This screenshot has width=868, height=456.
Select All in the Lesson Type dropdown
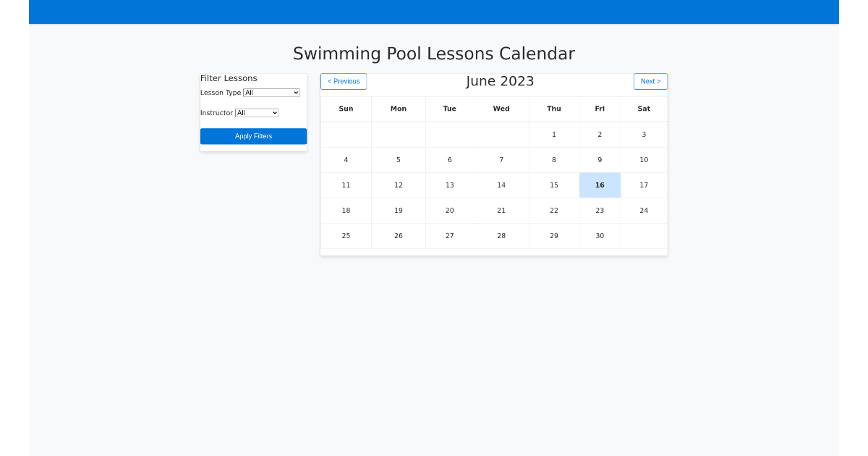[271, 92]
